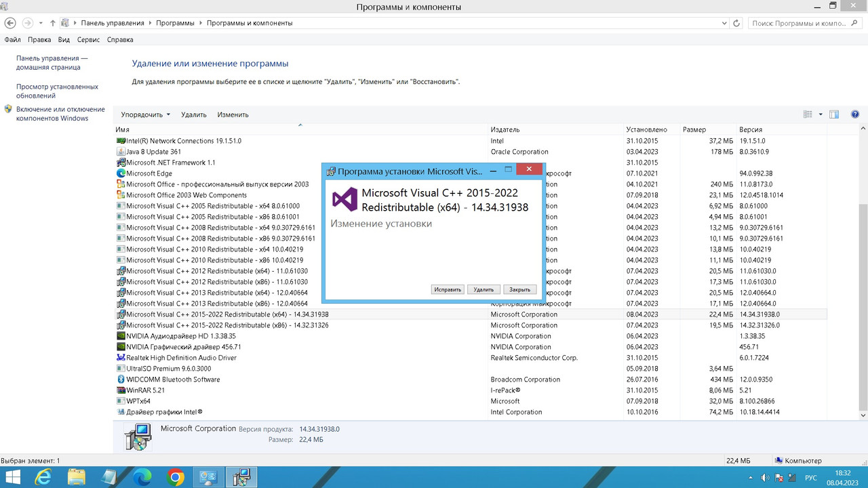Open Просмотр установленных обновлений link
This screenshot has height=488, width=868.
point(57,91)
